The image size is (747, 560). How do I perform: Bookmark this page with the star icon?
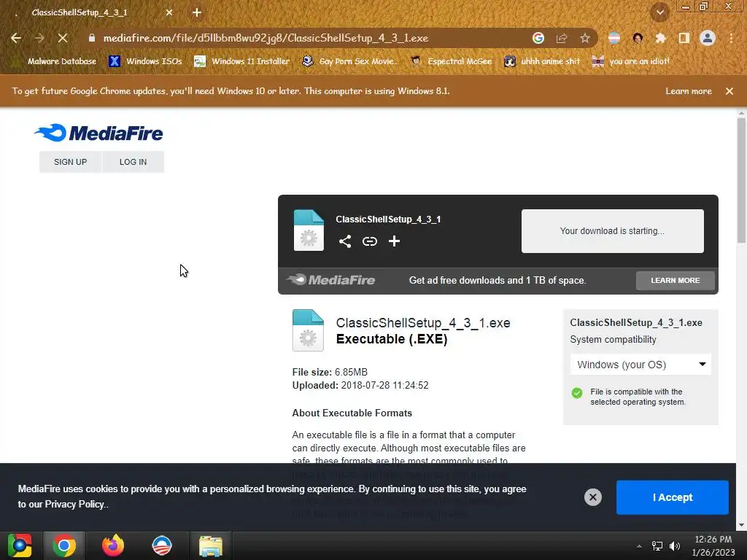(x=585, y=38)
